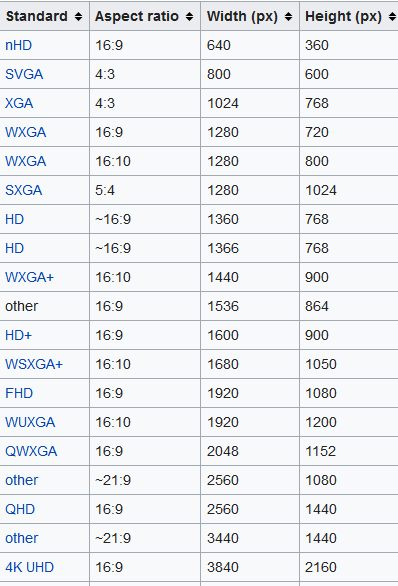398x586 pixels.
Task: Open the 4K UHD link
Action: tap(30, 567)
